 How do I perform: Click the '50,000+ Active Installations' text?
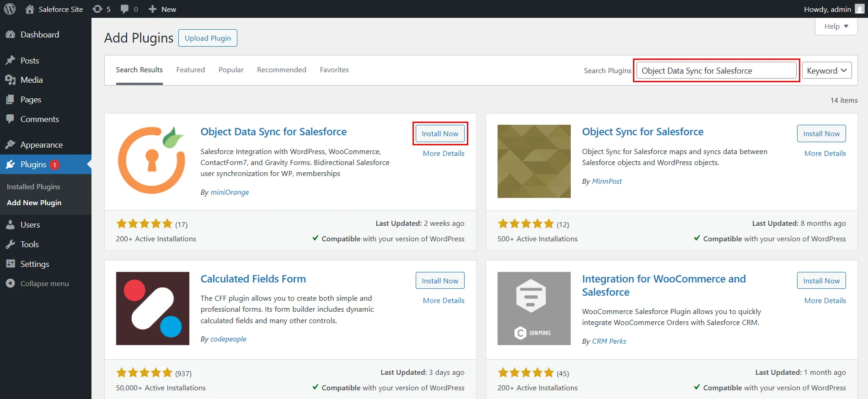coord(161,388)
